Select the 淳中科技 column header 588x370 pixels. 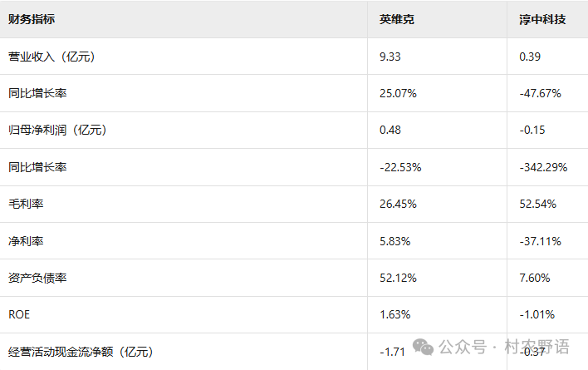pyautogui.click(x=542, y=19)
